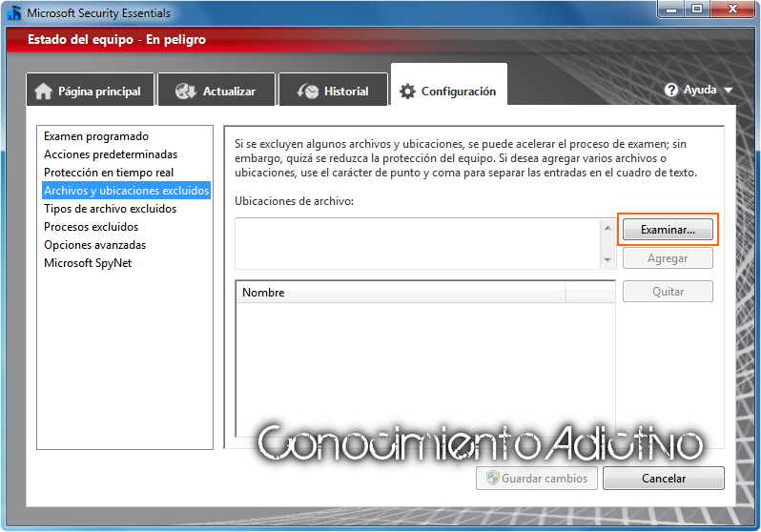Click the house icon on Página principal
The image size is (761, 532).
pos(43,91)
